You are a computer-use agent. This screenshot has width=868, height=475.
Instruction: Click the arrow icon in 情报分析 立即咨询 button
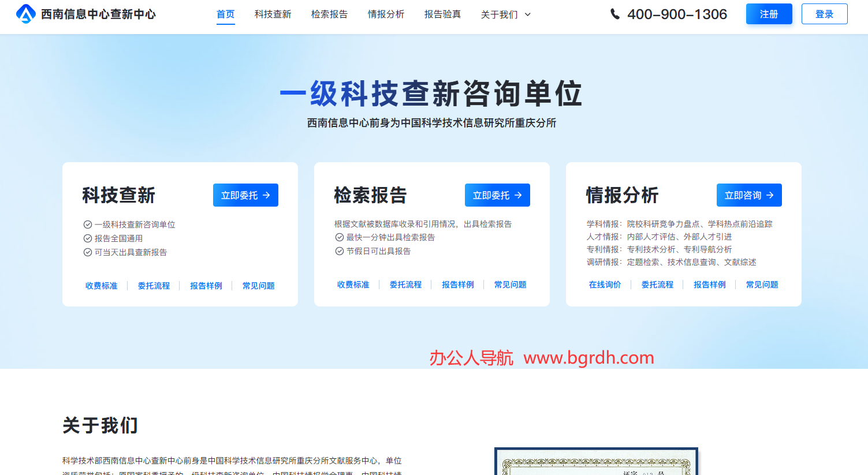770,195
